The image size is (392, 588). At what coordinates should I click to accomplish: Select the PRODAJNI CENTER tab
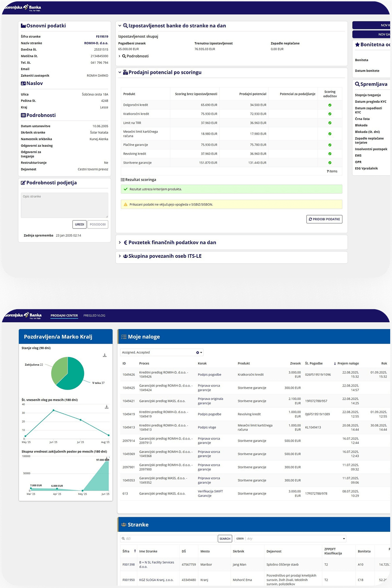pos(64,316)
